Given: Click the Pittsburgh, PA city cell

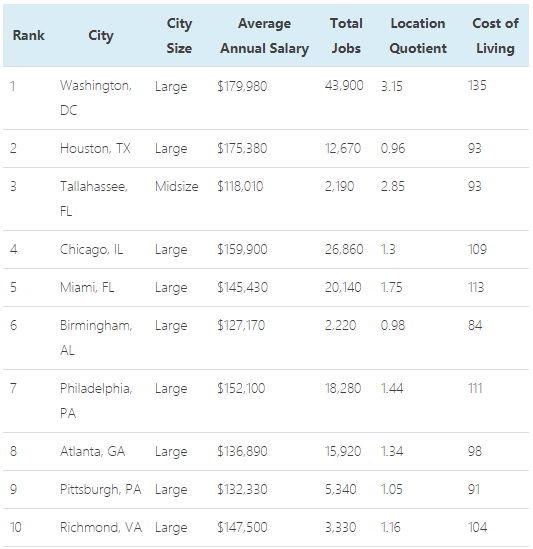Looking at the screenshot, I should (101, 489).
